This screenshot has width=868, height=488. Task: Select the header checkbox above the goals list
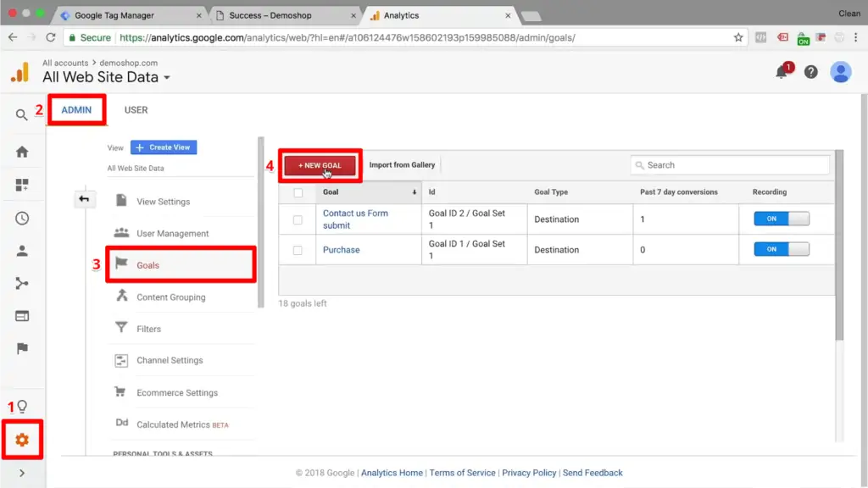click(x=298, y=191)
